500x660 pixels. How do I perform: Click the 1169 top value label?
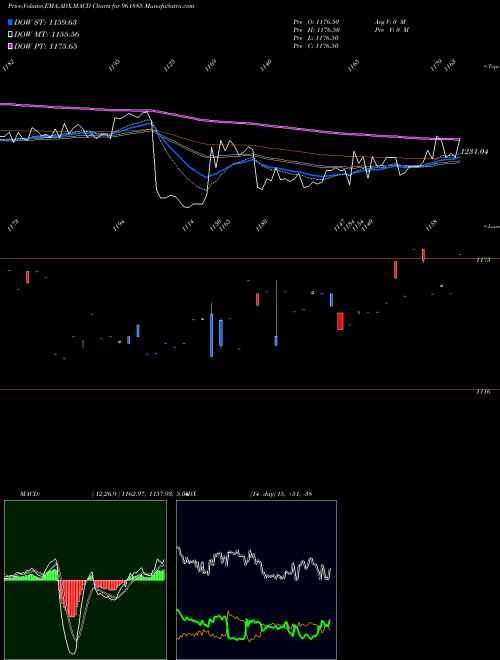pyautogui.click(x=210, y=66)
